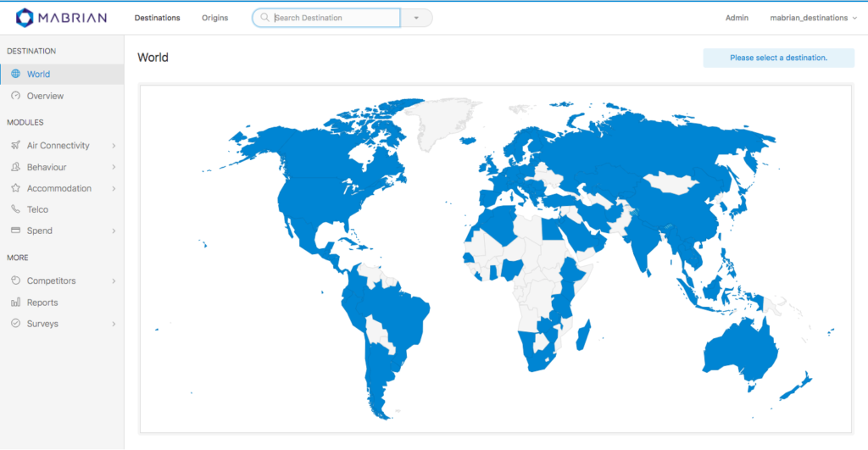Click the Reports bar chart icon
This screenshot has width=868, height=450.
(x=15, y=303)
